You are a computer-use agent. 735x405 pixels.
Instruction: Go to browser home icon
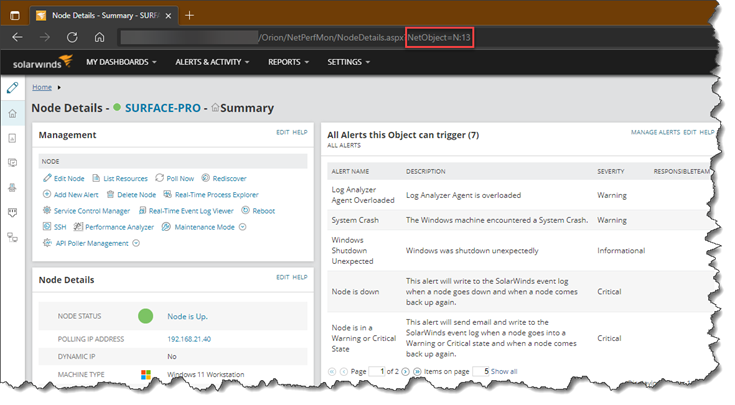point(99,37)
